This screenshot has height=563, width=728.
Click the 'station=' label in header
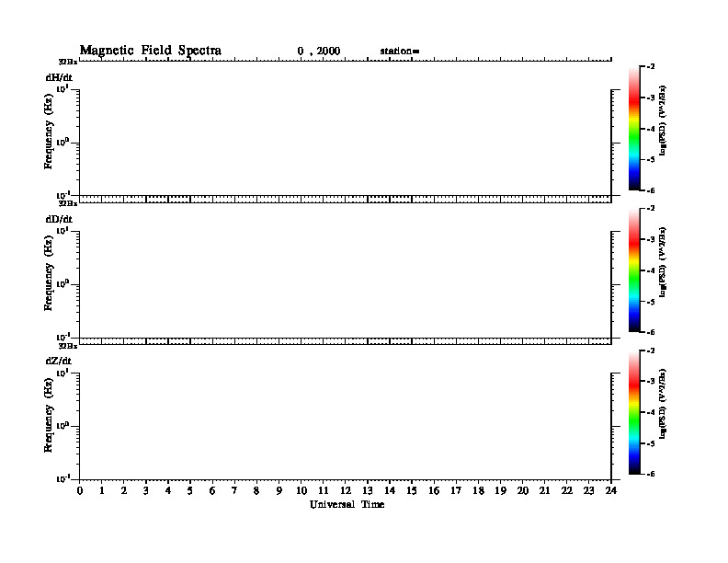click(x=400, y=52)
